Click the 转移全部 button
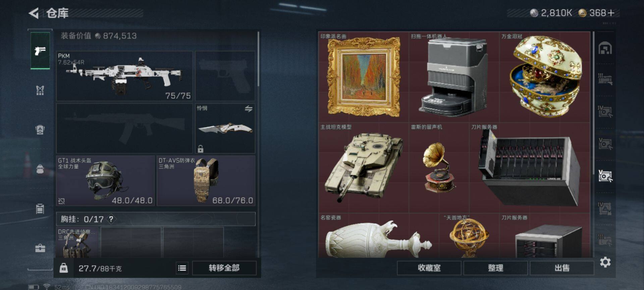 (224, 268)
